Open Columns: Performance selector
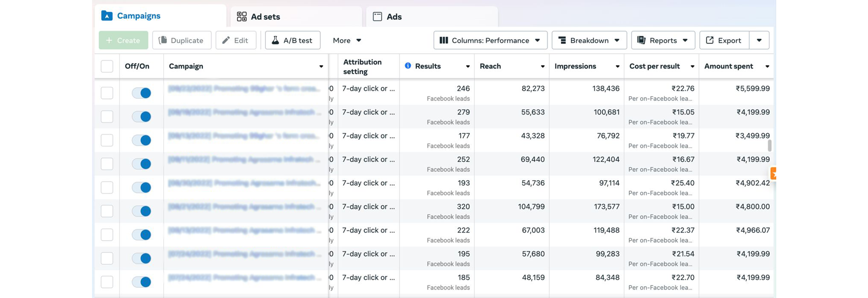The width and height of the screenshot is (868, 298). click(490, 40)
